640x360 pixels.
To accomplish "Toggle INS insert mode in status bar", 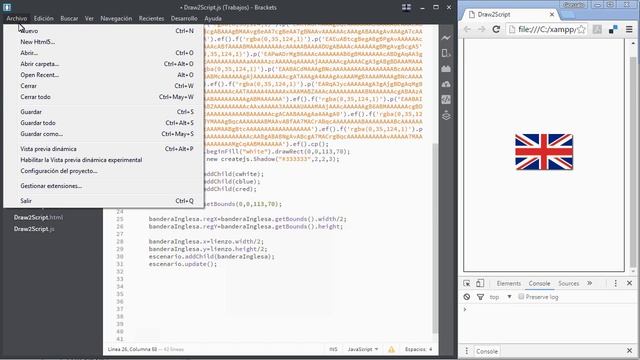I will coord(333,349).
